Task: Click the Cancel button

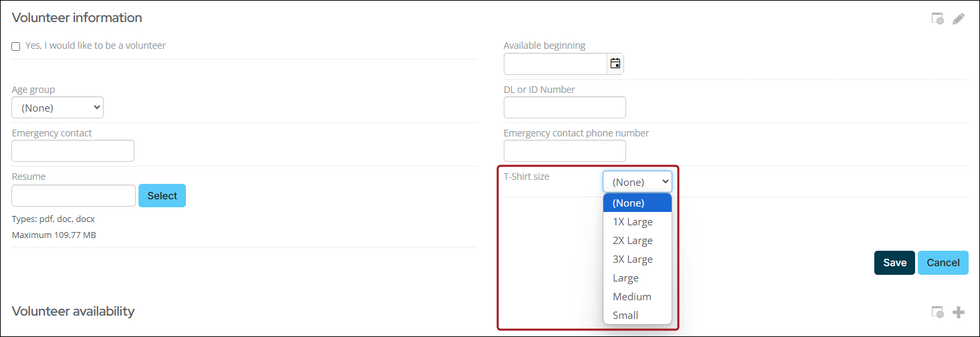Action: [943, 263]
